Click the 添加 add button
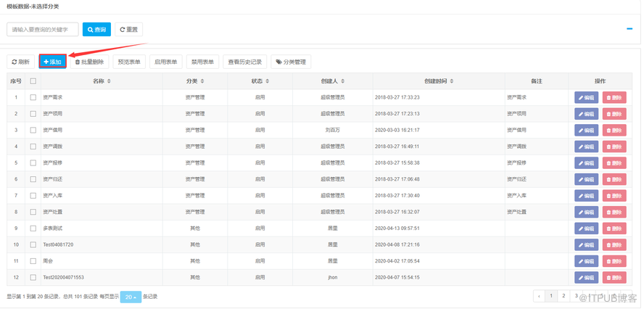The height and width of the screenshot is (309, 644). 52,62
